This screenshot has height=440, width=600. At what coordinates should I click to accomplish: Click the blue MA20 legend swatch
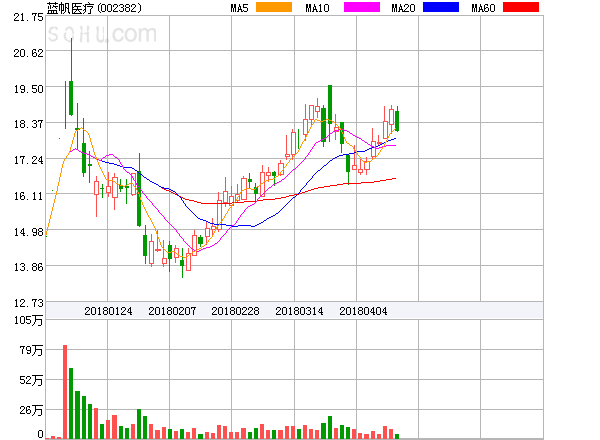[x=441, y=7]
